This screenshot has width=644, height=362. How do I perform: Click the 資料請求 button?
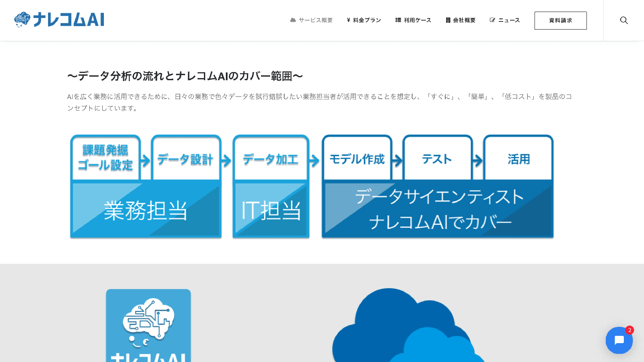[x=560, y=21]
